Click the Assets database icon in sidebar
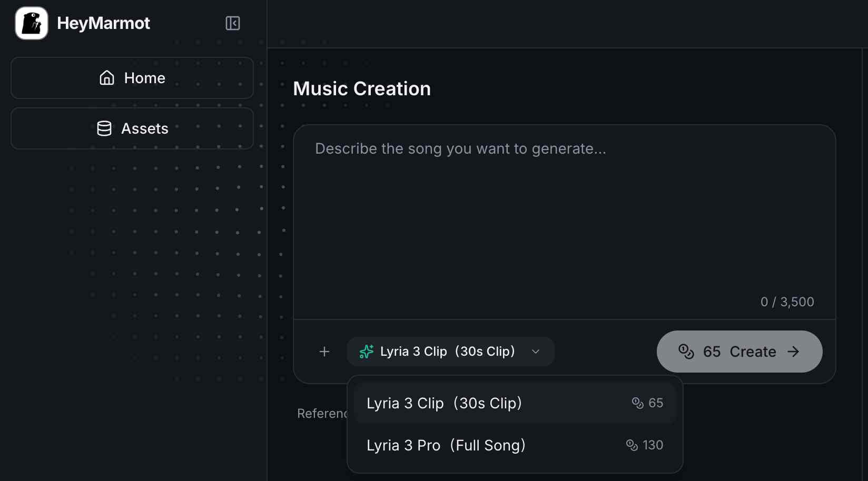 104,128
